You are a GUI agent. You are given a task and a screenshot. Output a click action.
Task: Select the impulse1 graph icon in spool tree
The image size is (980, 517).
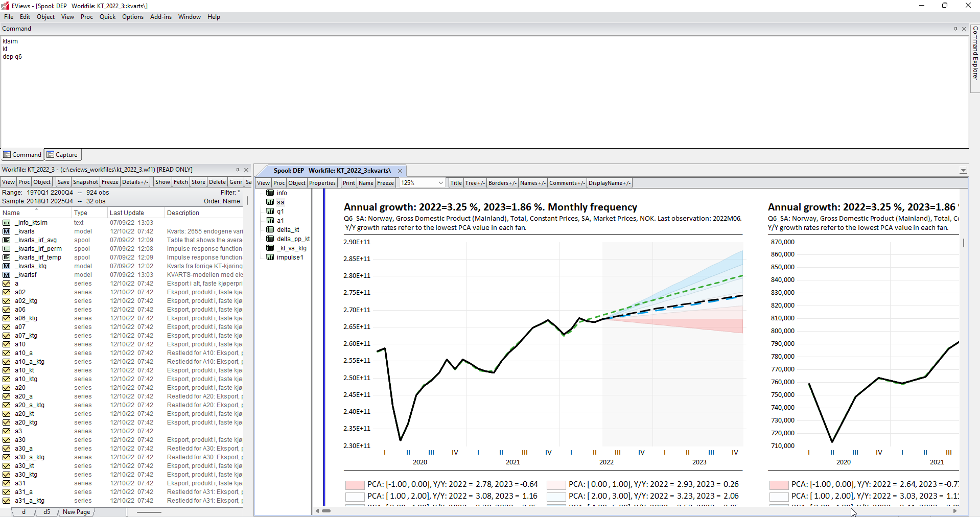(x=270, y=257)
